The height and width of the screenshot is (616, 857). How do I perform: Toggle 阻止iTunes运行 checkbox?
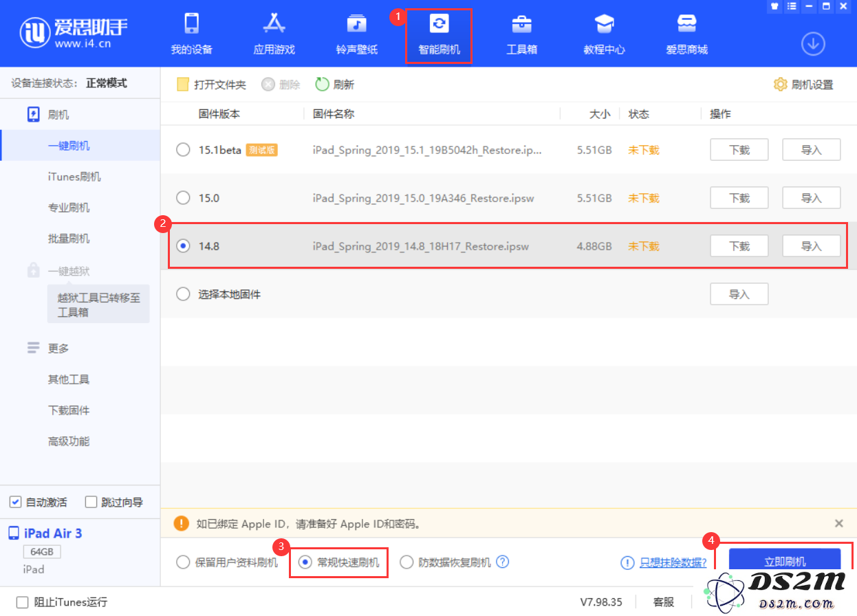[22, 602]
